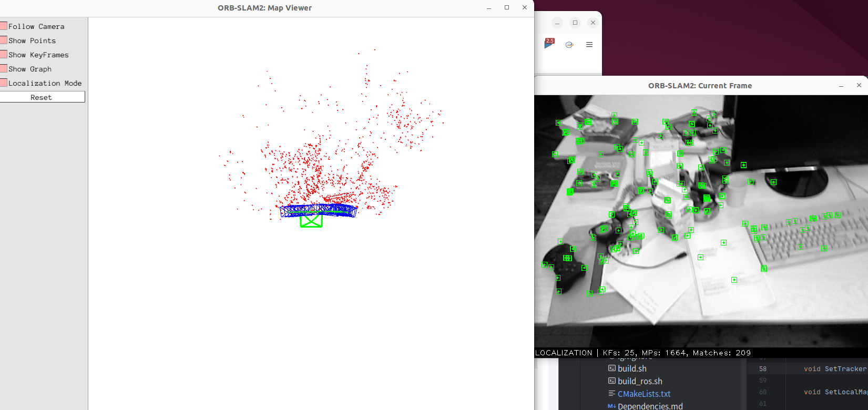This screenshot has width=868, height=410.
Task: Toggle the Localization Mode checkbox
Action: click(4, 83)
